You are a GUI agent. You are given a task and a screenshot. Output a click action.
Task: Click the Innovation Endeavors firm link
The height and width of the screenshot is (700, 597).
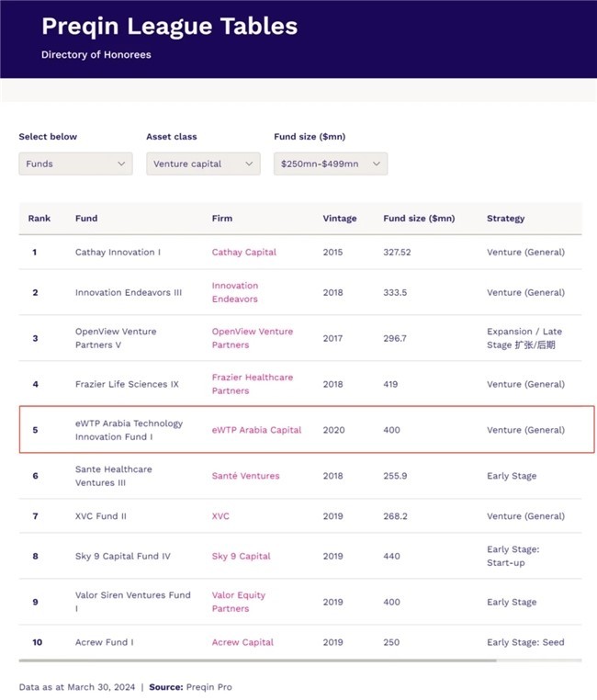(235, 292)
